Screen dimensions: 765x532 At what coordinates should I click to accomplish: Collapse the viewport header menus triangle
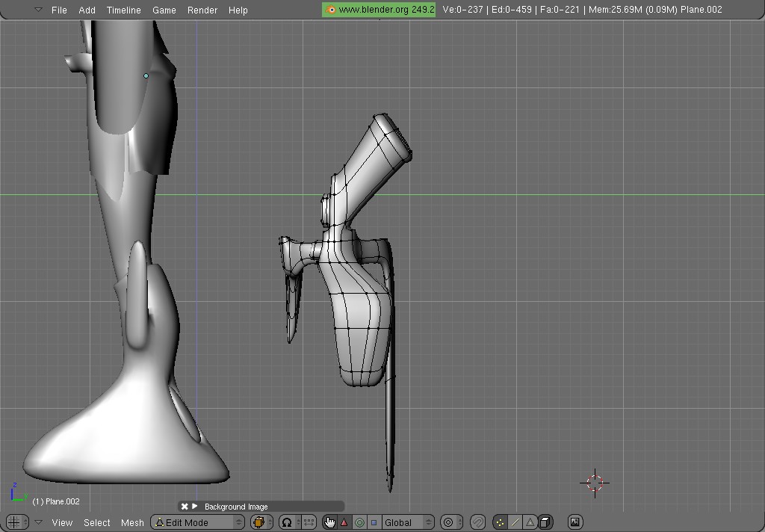(38, 522)
